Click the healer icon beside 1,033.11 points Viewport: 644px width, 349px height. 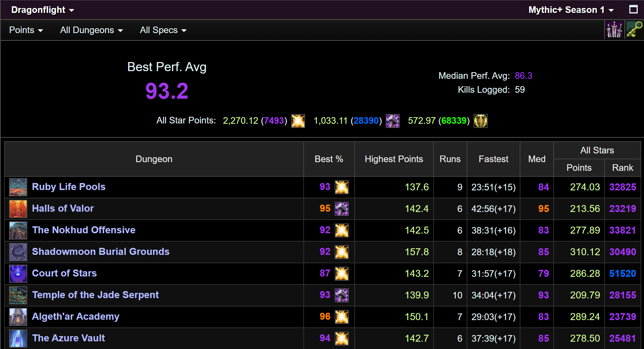(x=393, y=121)
